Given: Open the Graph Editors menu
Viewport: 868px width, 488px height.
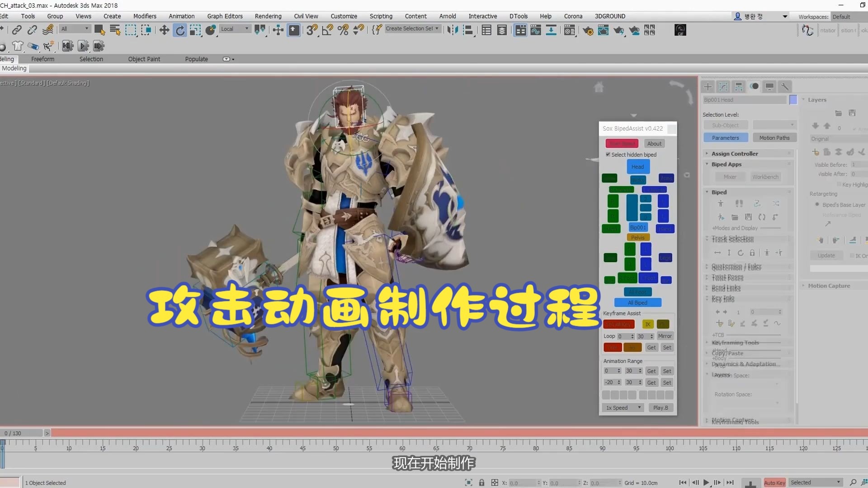Looking at the screenshot, I should pyautogui.click(x=225, y=16).
